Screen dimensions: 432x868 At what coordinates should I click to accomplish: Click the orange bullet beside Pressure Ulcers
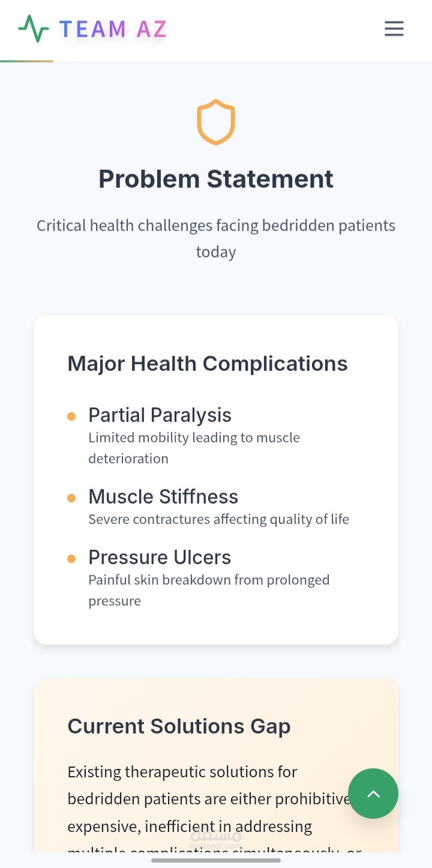pos(71,558)
